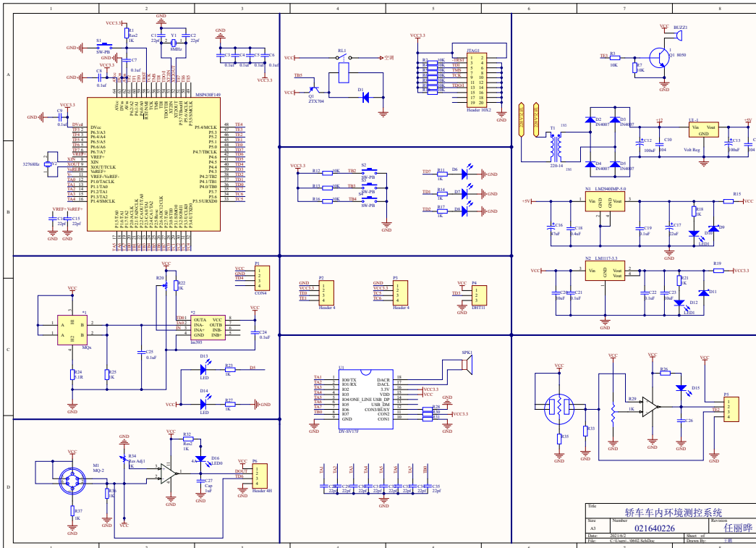Select the P1 CON4 connector
This screenshot has height=548, width=756.
point(262,278)
